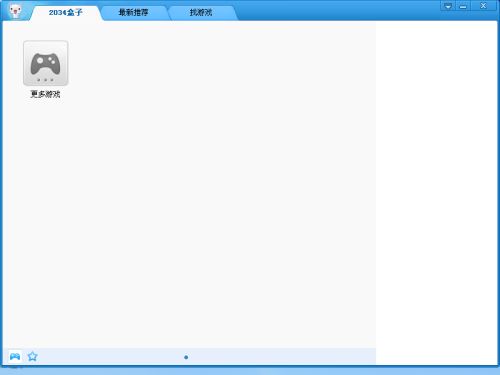The width and height of the screenshot is (500, 375).
Task: Switch to the 最新推荐 tab
Action: (133, 13)
